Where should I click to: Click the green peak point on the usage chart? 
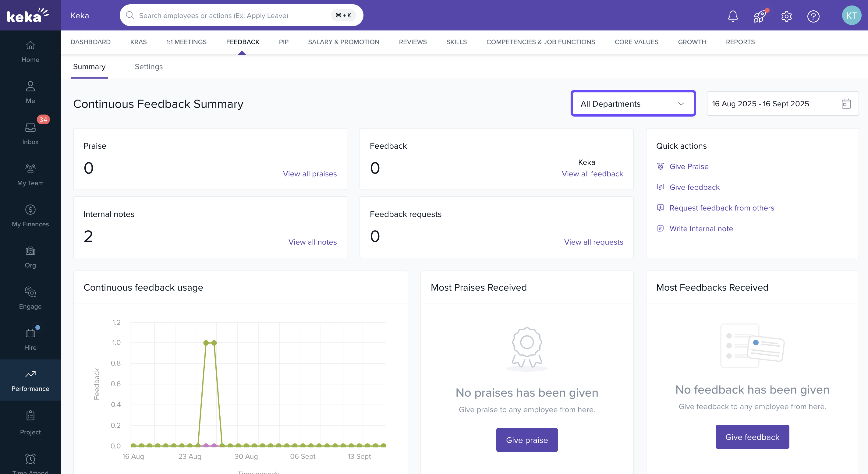tap(206, 343)
